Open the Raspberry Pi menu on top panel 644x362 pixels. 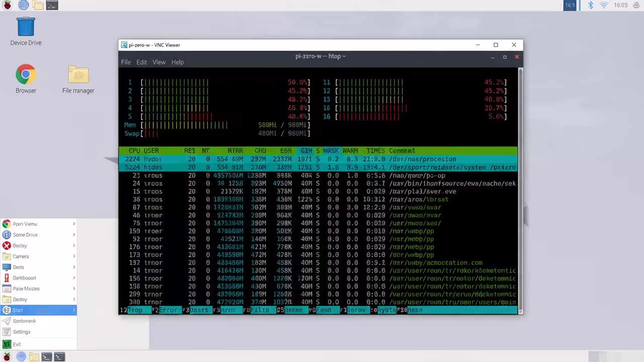pos(8,6)
